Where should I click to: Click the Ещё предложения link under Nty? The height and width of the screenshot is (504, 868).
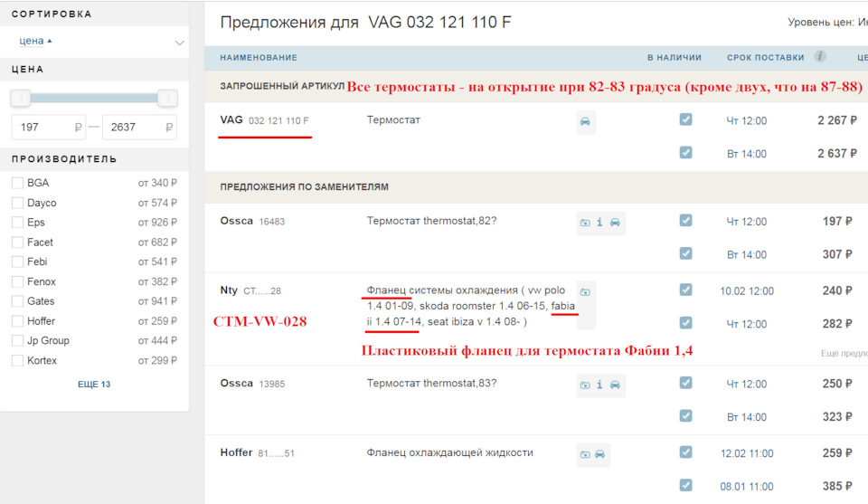click(x=844, y=353)
